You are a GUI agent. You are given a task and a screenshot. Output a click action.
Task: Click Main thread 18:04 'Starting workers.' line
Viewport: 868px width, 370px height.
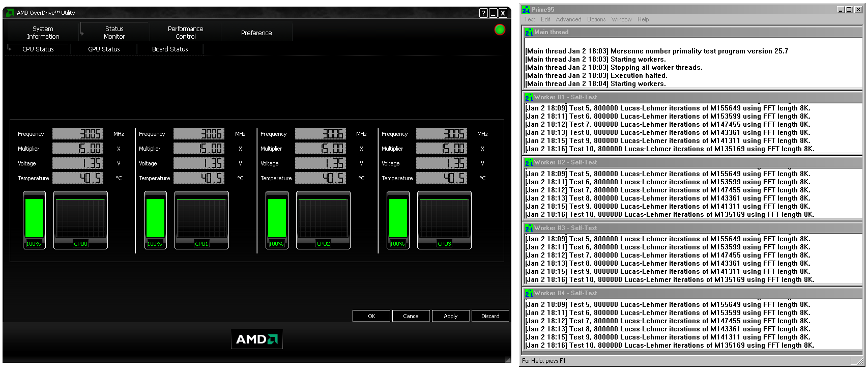tap(595, 83)
